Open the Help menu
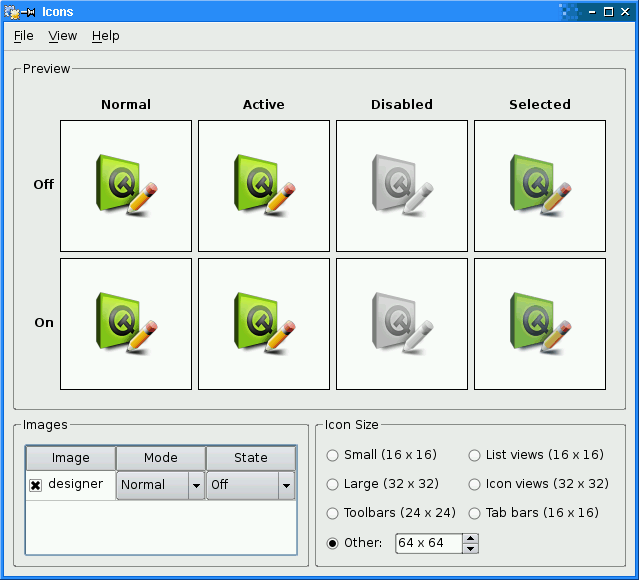This screenshot has height=580, width=639. tap(106, 36)
